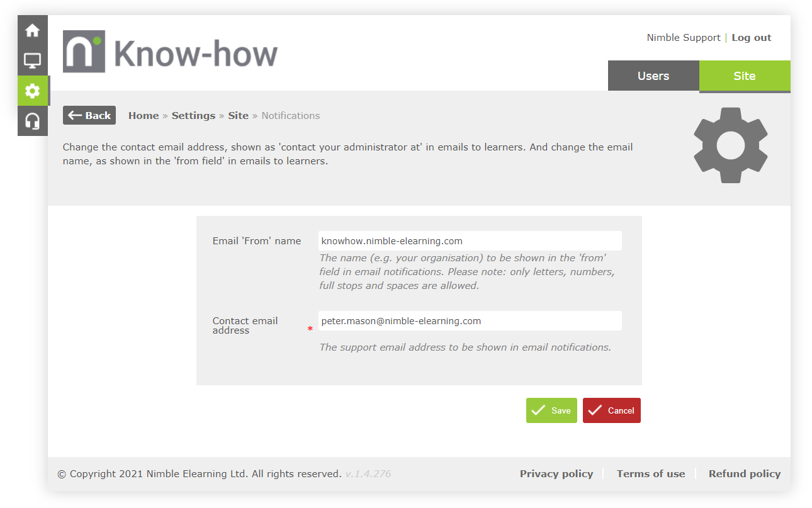This screenshot has width=812, height=508.
Task: Open Settings breadcrumb link
Action: 193,116
